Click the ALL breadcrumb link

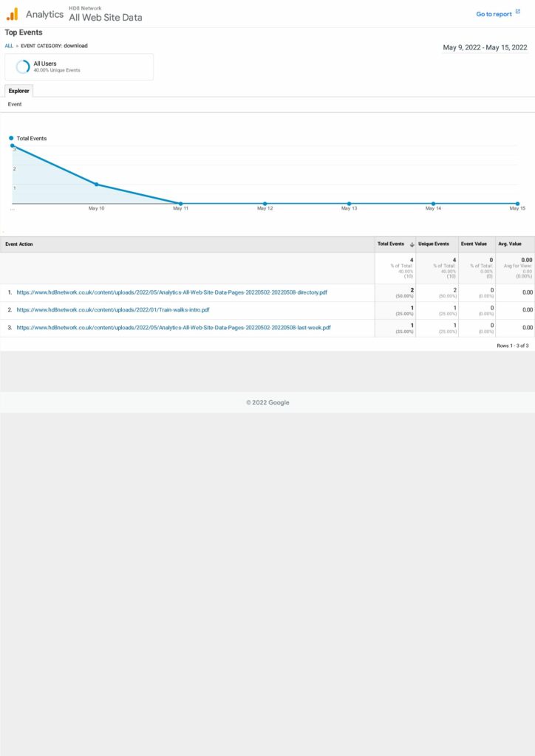pos(9,46)
